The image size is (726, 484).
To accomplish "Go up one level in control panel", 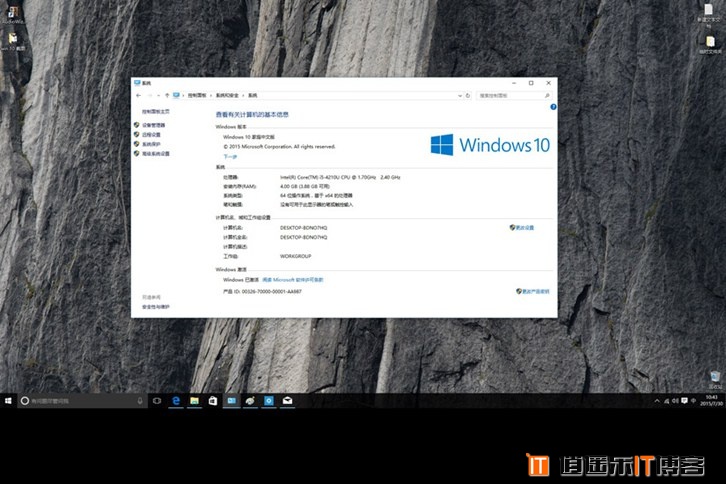I will pyautogui.click(x=167, y=95).
